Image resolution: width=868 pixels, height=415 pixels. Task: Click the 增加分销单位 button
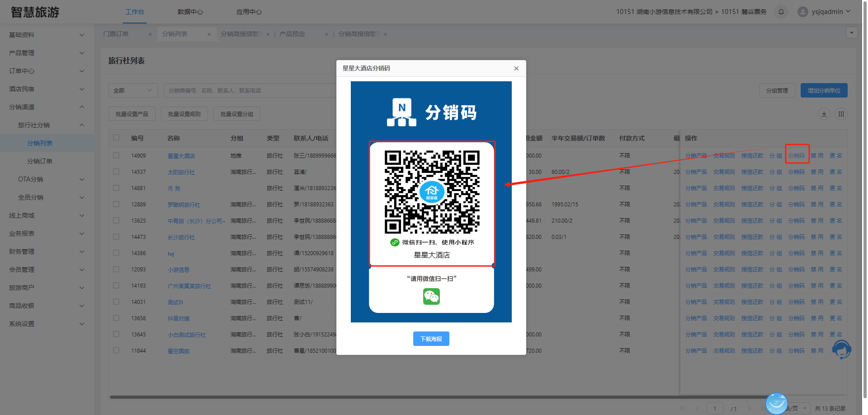(824, 90)
